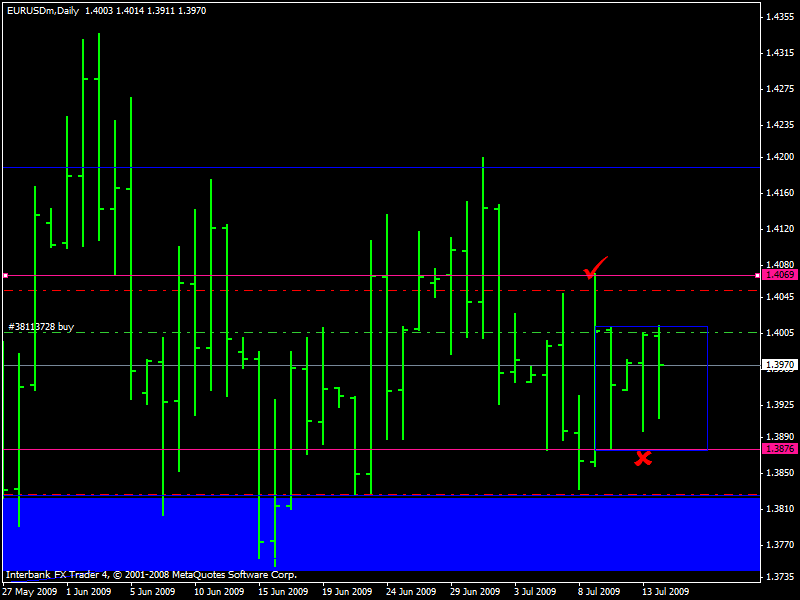Select the white square handle on the horizontal line
The height and width of the screenshot is (600, 800).
(5, 274)
